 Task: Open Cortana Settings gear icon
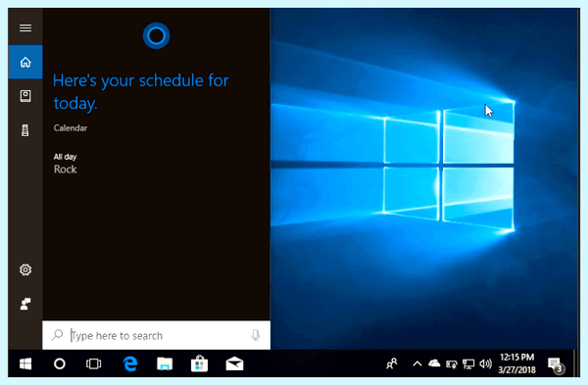(x=25, y=269)
